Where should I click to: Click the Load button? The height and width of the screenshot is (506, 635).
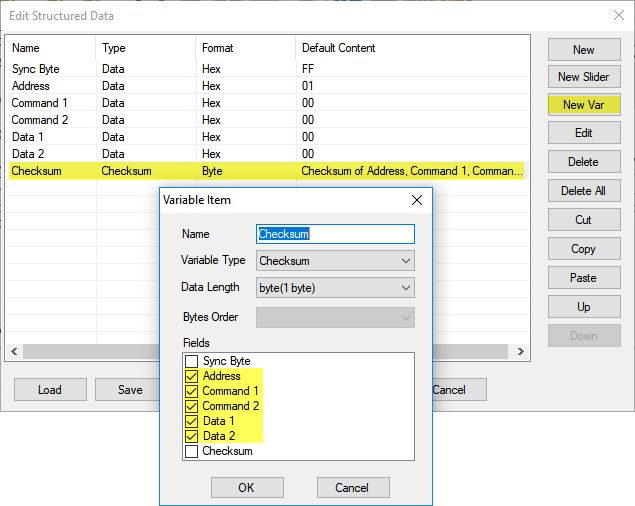[50, 390]
